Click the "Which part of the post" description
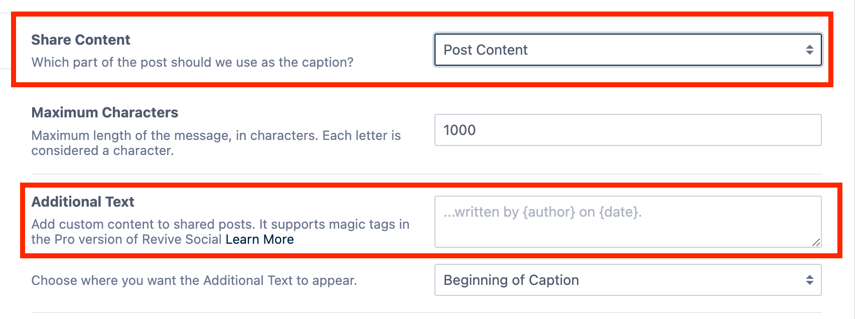The width and height of the screenshot is (868, 319). coord(192,62)
